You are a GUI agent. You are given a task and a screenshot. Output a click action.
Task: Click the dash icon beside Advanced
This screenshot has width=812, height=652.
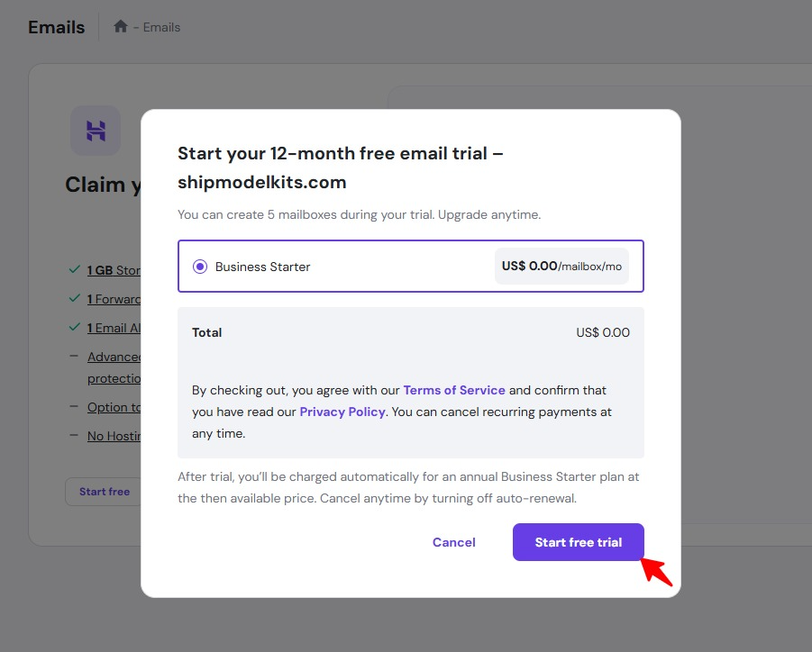coord(74,357)
